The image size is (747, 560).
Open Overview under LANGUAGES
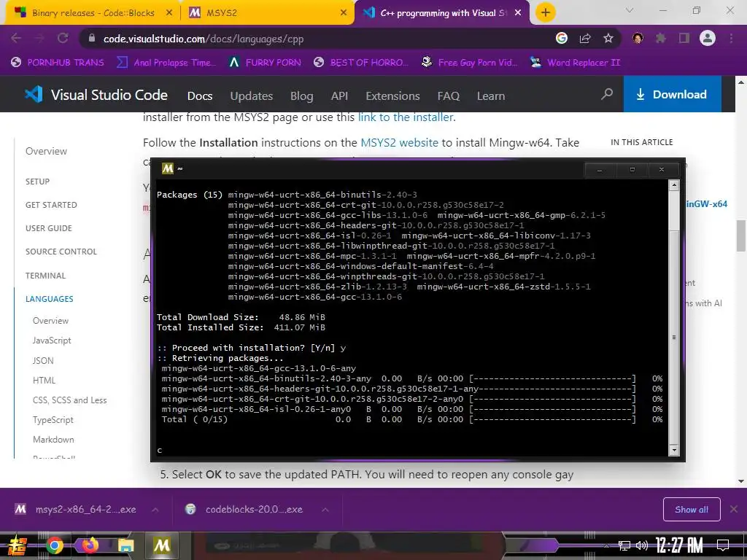point(50,321)
